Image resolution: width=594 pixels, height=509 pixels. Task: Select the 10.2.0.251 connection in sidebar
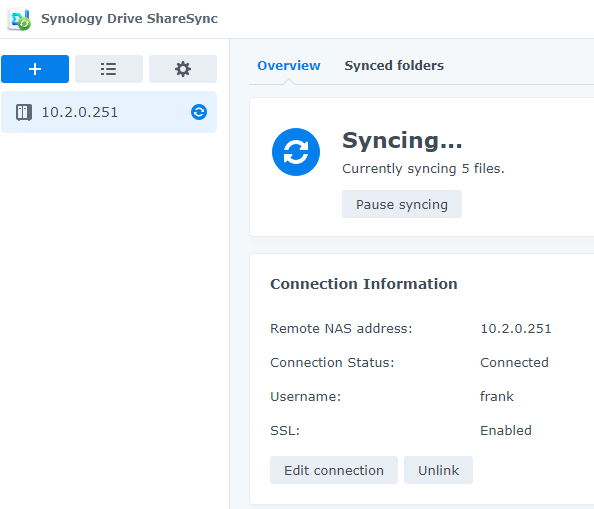point(109,112)
